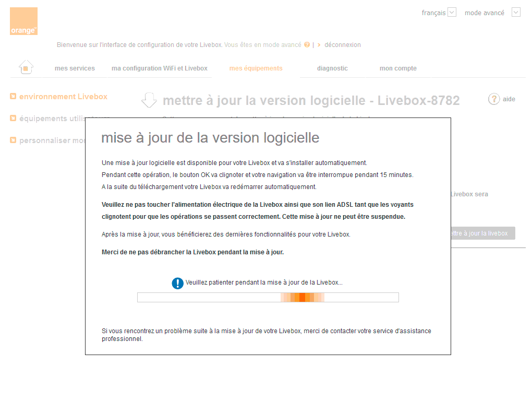Open the aide question mark icon
The height and width of the screenshot is (412, 532).
coord(494,99)
